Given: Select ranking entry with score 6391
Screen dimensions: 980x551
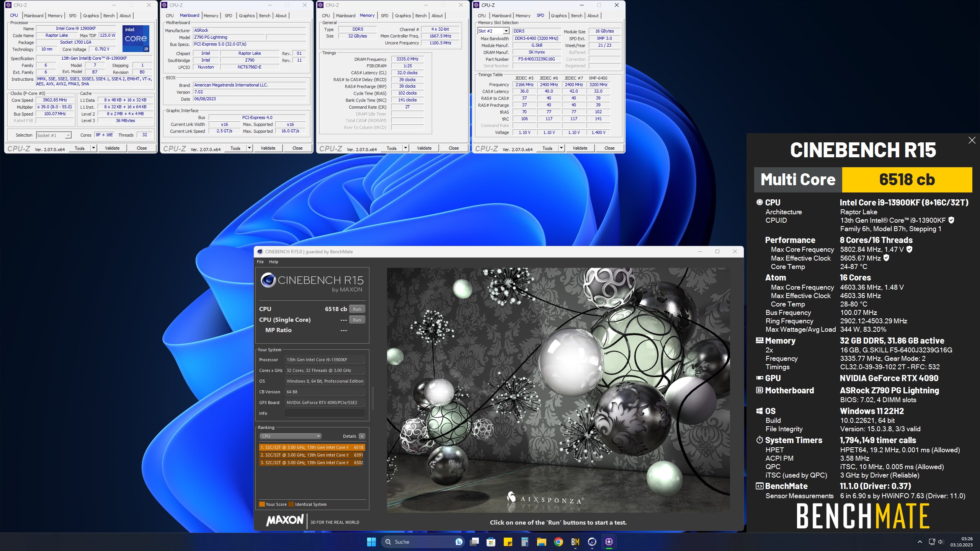Looking at the screenshot, I should click(312, 455).
